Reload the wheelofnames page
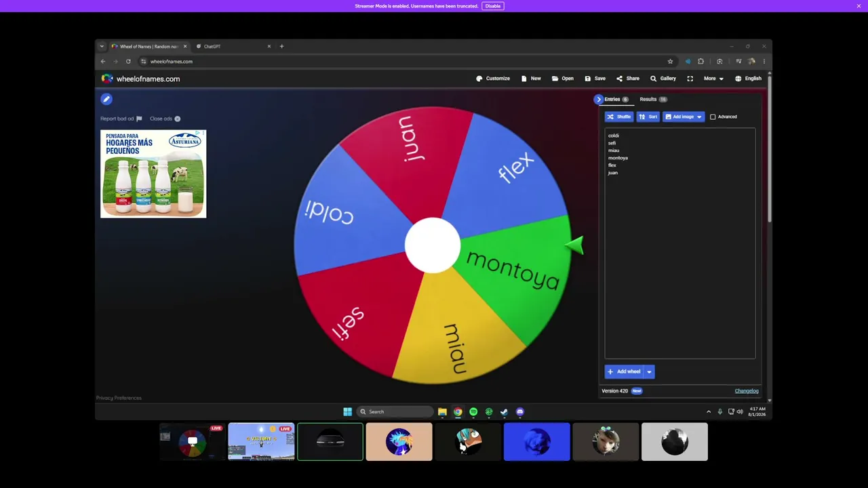 [x=128, y=62]
